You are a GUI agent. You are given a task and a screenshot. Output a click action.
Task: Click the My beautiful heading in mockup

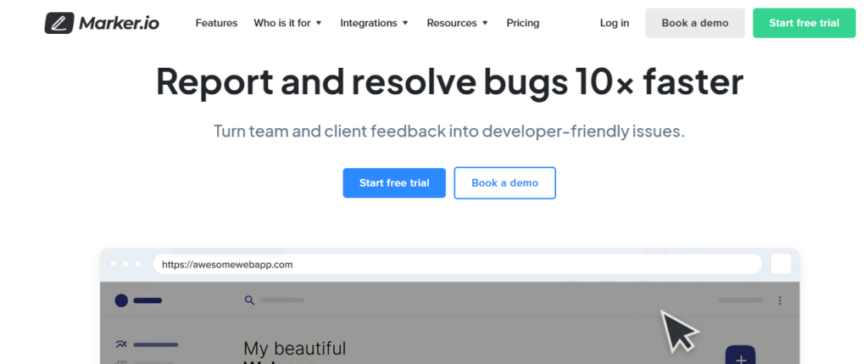294,349
